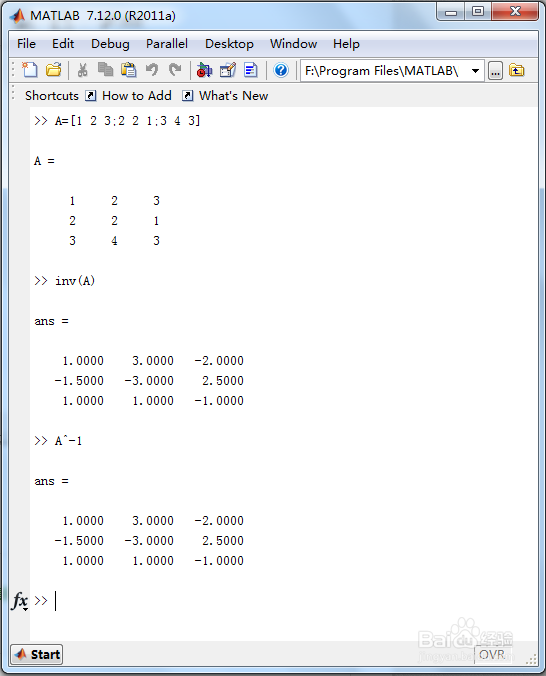
Task: Open the Parallel menu
Action: [x=167, y=44]
